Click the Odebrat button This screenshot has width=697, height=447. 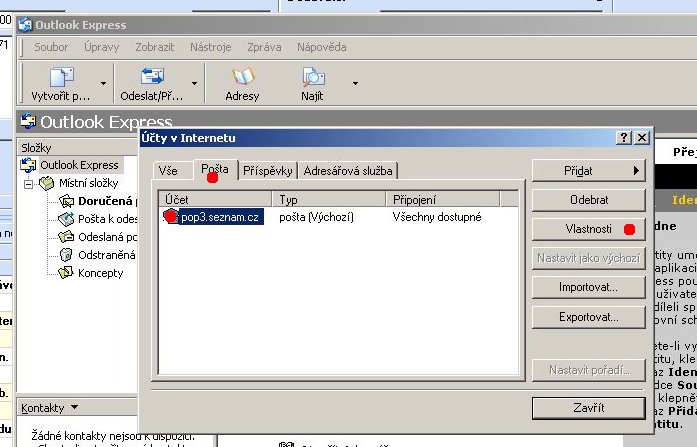[x=589, y=200]
